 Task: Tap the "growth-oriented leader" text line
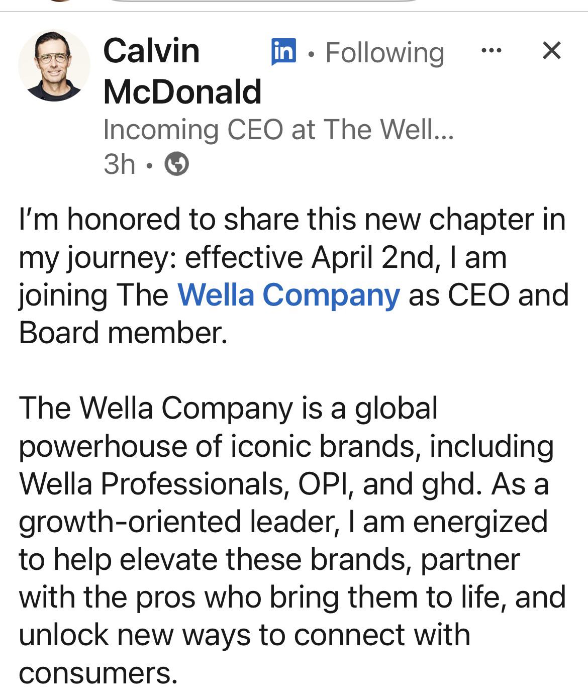pos(282,521)
